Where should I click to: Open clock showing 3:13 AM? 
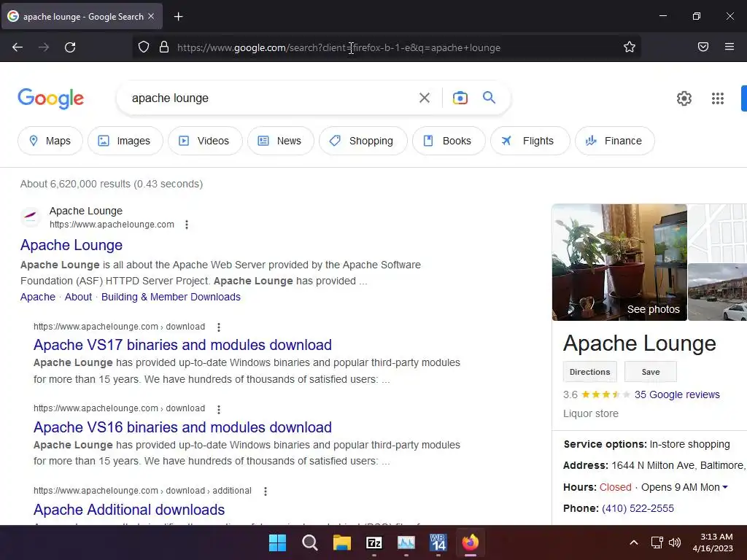(713, 542)
